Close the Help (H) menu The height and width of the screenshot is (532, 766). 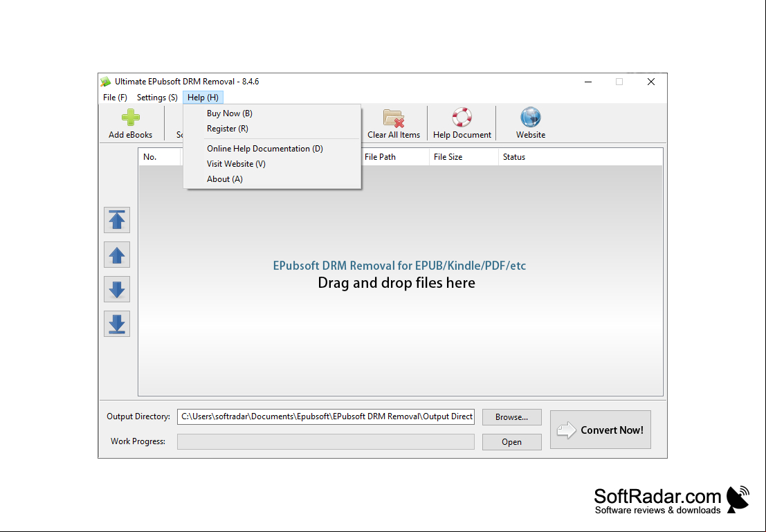coord(203,98)
